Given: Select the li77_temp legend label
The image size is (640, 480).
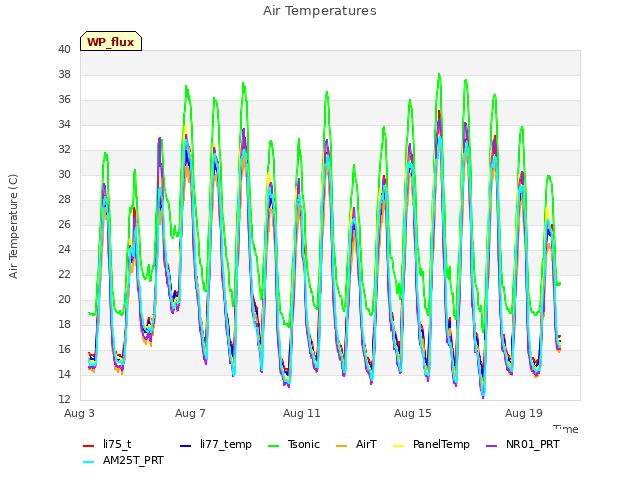Looking at the screenshot, I should coord(226,444).
